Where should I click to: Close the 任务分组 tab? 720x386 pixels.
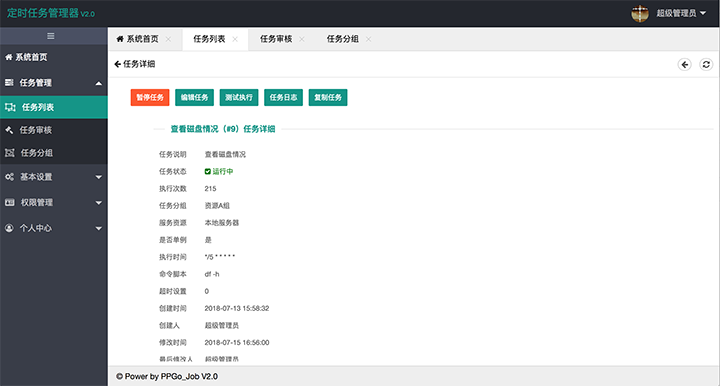pos(368,39)
